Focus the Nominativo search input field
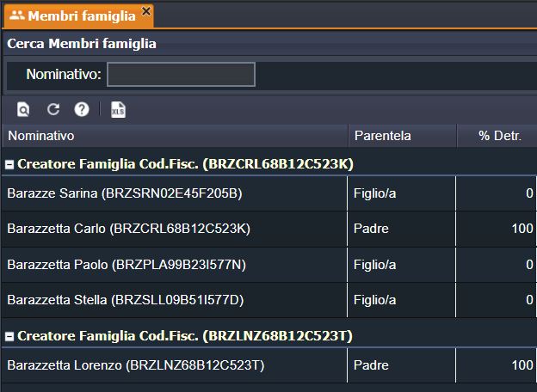The width and height of the screenshot is (537, 392). pyautogui.click(x=181, y=74)
